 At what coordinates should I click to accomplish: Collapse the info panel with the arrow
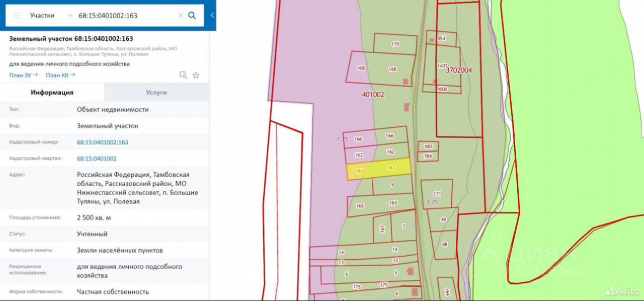point(212,16)
